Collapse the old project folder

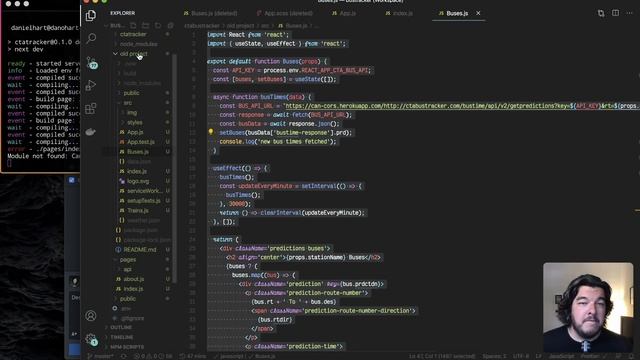[x=133, y=54]
